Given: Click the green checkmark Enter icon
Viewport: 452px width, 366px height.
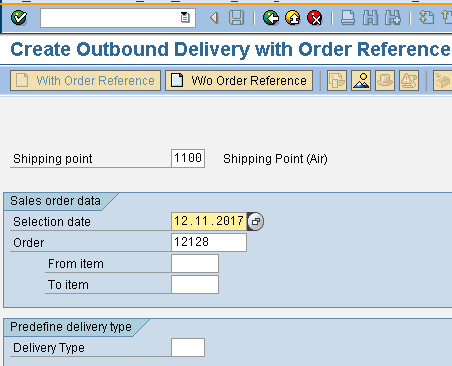Looking at the screenshot, I should pos(19,18).
